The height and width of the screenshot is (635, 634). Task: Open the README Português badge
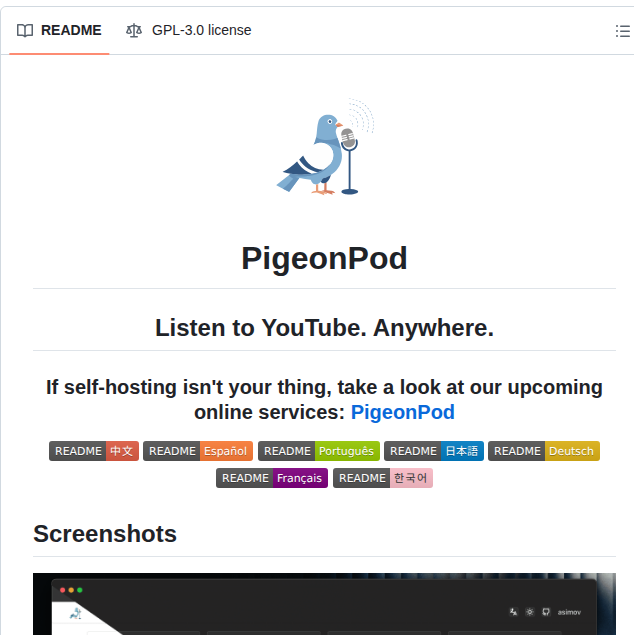click(x=319, y=451)
